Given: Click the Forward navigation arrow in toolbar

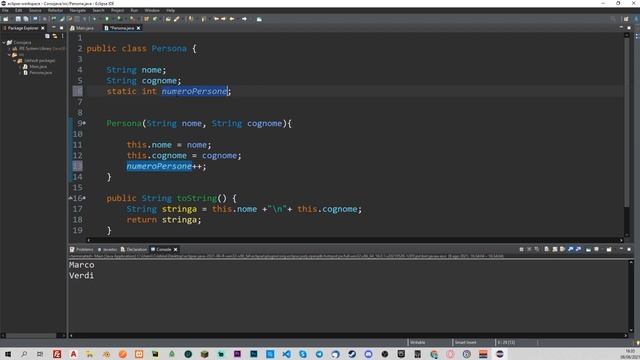Looking at the screenshot, I should [x=244, y=19].
